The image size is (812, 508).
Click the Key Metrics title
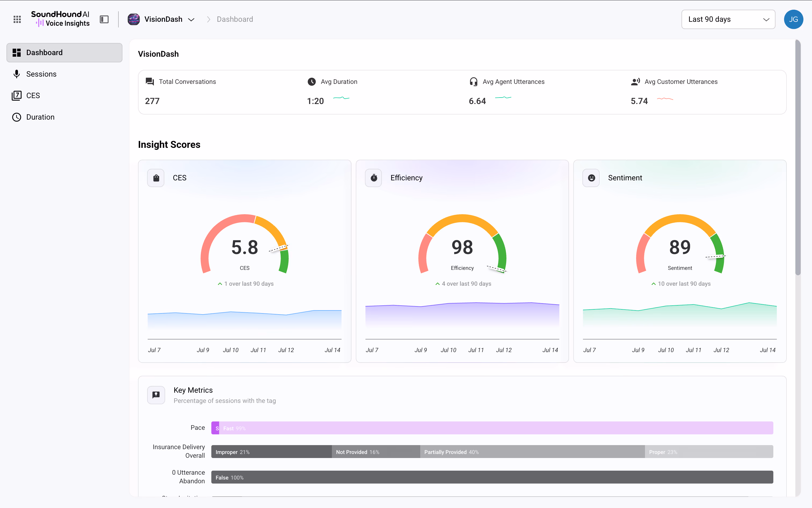click(193, 390)
